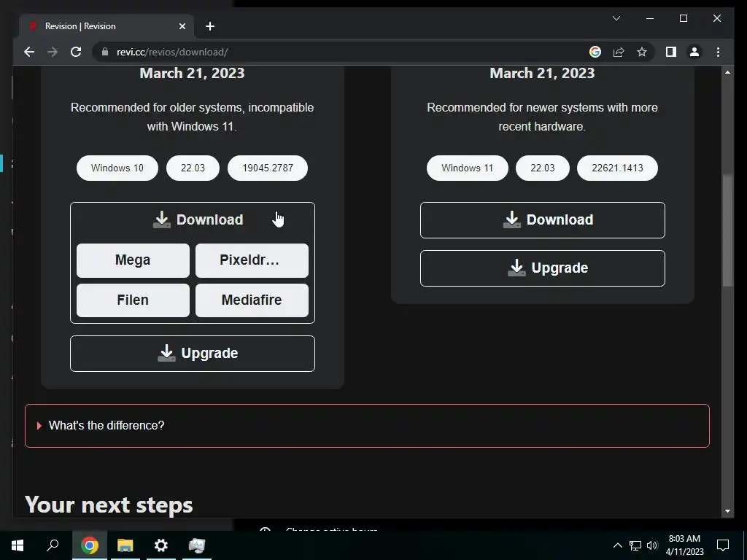Download from the Mediafire mirror

click(252, 300)
